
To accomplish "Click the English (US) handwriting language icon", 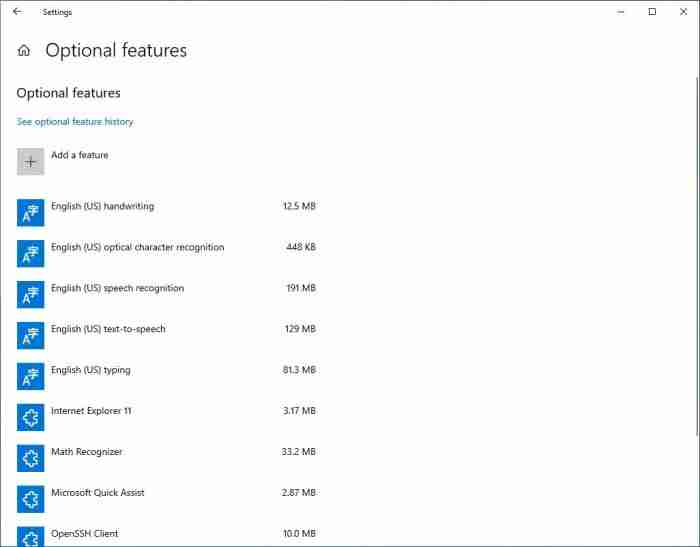I will (31, 213).
